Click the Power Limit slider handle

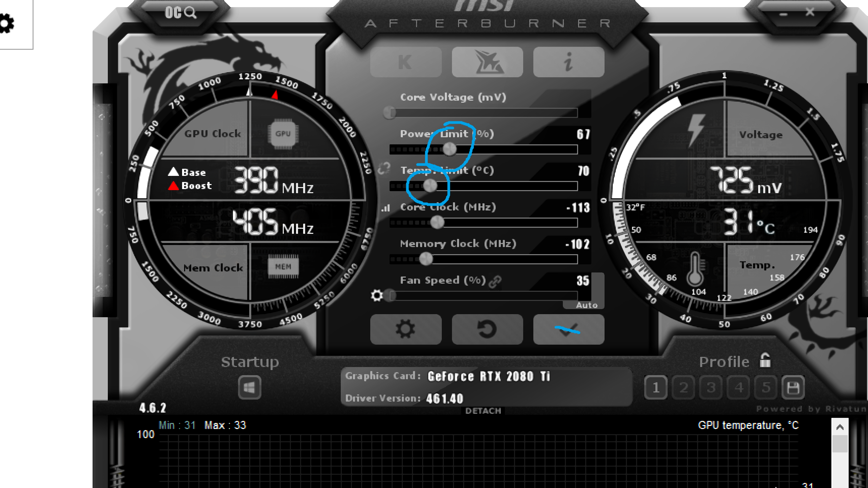point(450,149)
